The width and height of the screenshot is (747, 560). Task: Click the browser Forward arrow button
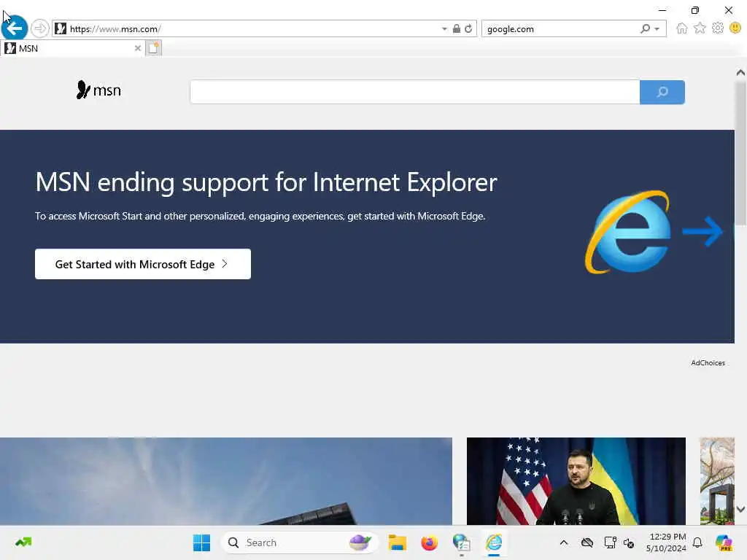[x=40, y=28]
